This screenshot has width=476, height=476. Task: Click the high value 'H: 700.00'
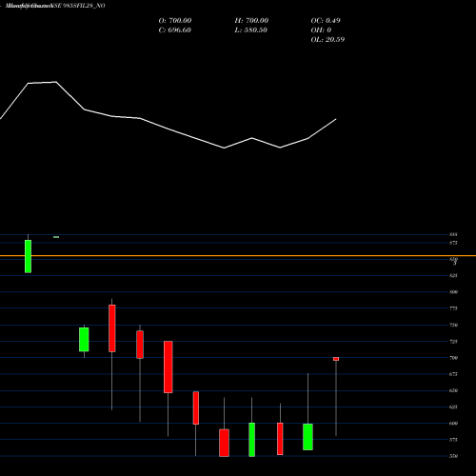251,21
